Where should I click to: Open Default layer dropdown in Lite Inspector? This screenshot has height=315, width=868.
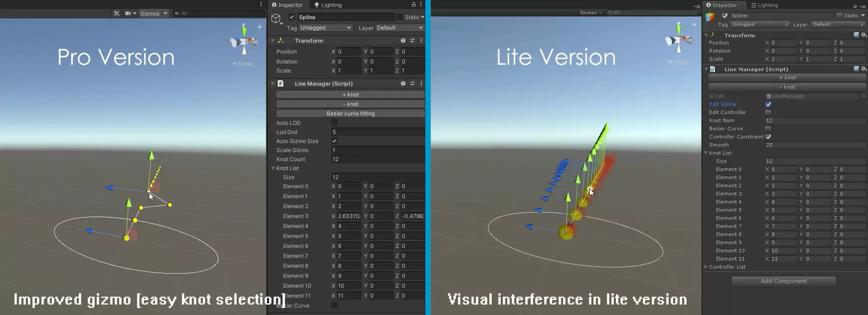tap(838, 24)
